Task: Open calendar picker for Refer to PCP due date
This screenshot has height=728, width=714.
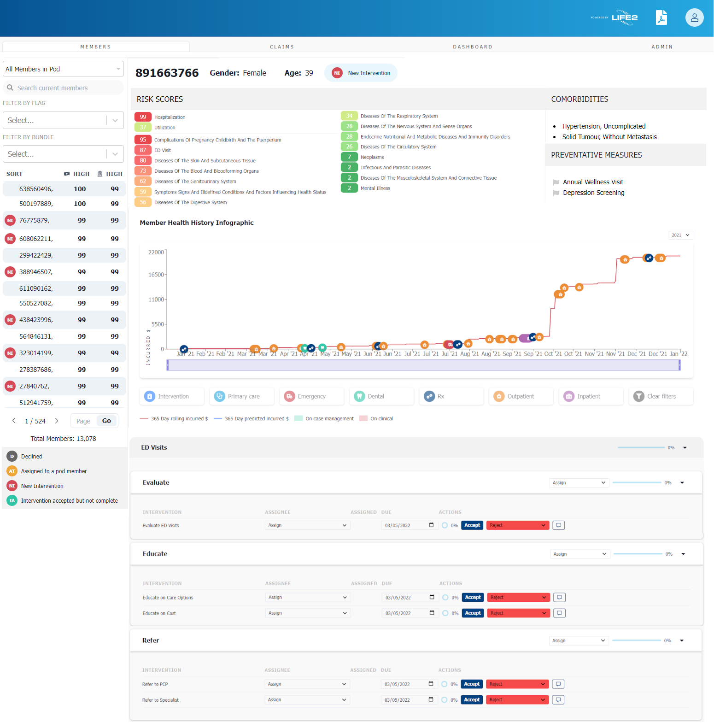Action: (431, 684)
